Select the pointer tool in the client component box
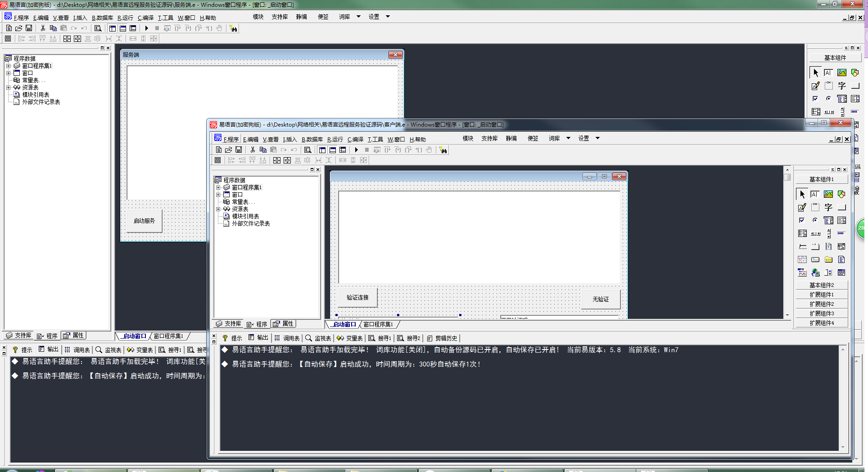The image size is (868, 472). point(802,194)
